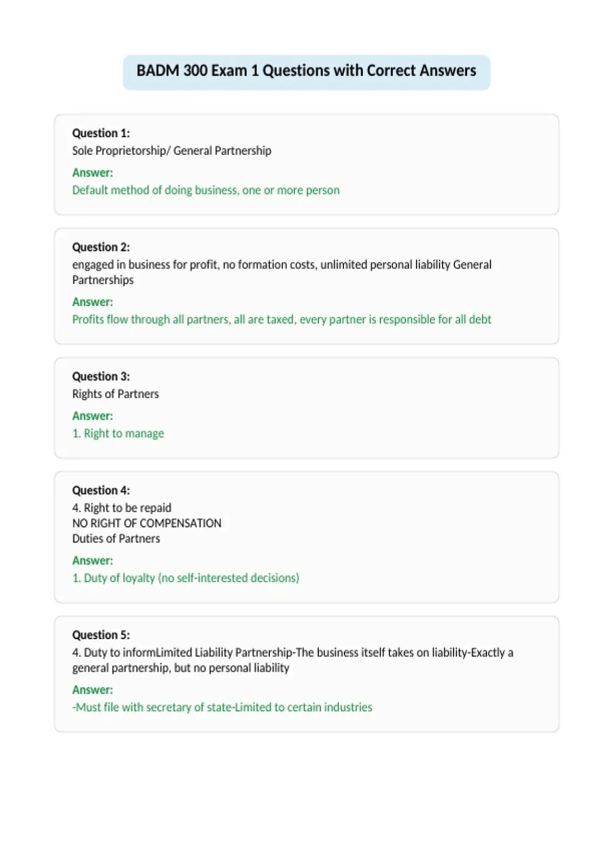This screenshot has height=868, width=613.
Task: Click the answer 1. Duty of loyalty
Action: [x=185, y=578]
